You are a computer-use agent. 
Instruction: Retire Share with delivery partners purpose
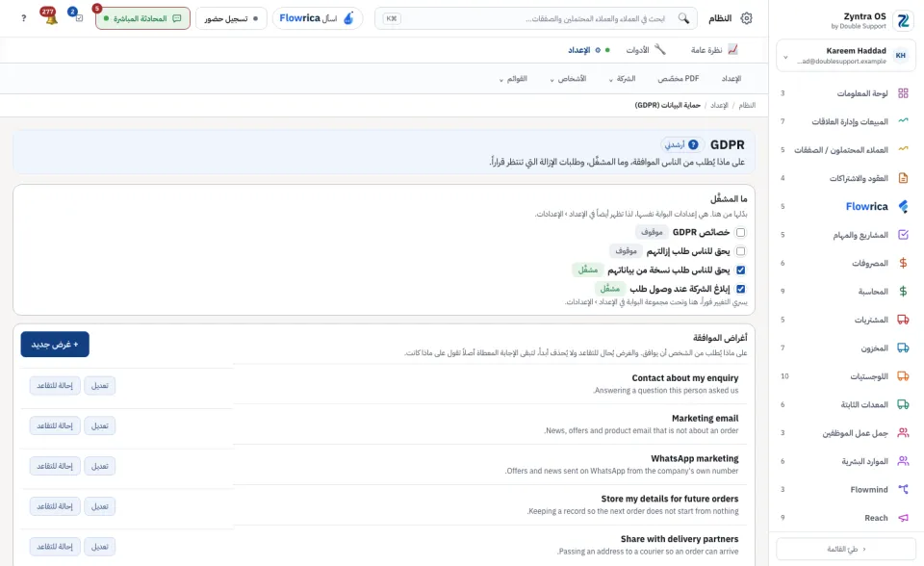pyautogui.click(x=55, y=547)
